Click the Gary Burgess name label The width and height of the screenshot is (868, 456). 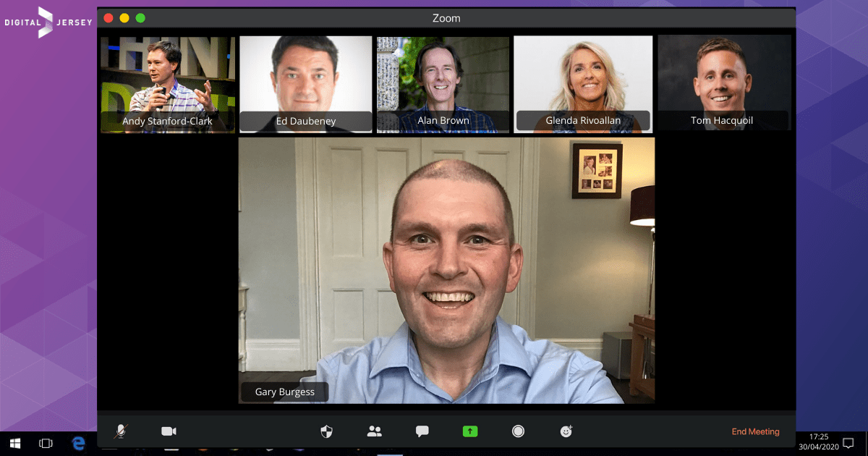pos(285,392)
